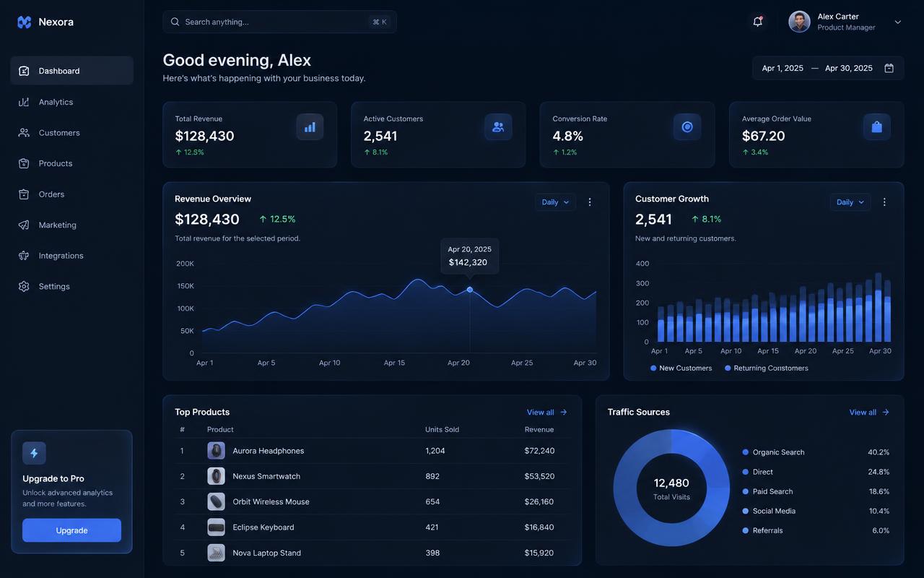Image resolution: width=924 pixels, height=578 pixels.
Task: Click the Nexus Smartwatch product name
Action: point(266,476)
